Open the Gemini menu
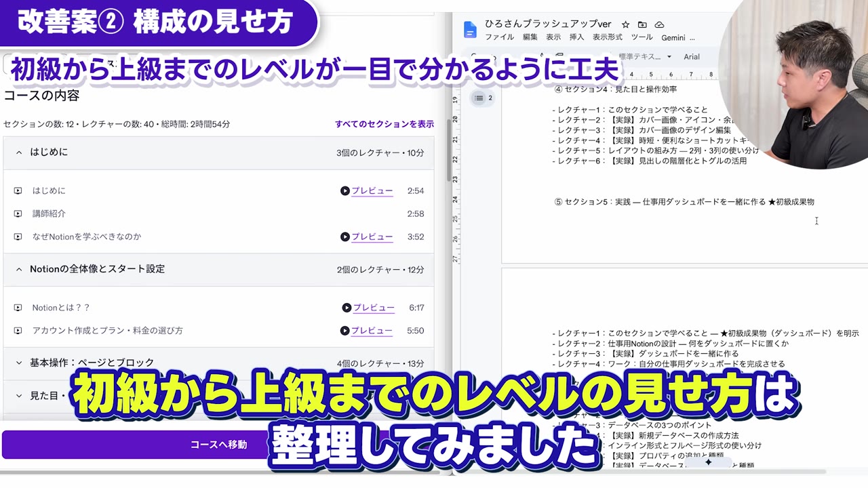 pos(673,37)
